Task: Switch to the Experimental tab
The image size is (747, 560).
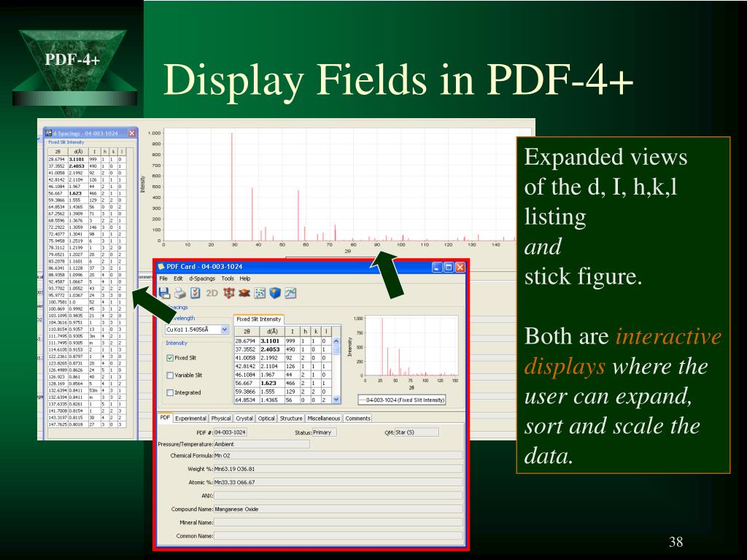Action: tap(190, 418)
